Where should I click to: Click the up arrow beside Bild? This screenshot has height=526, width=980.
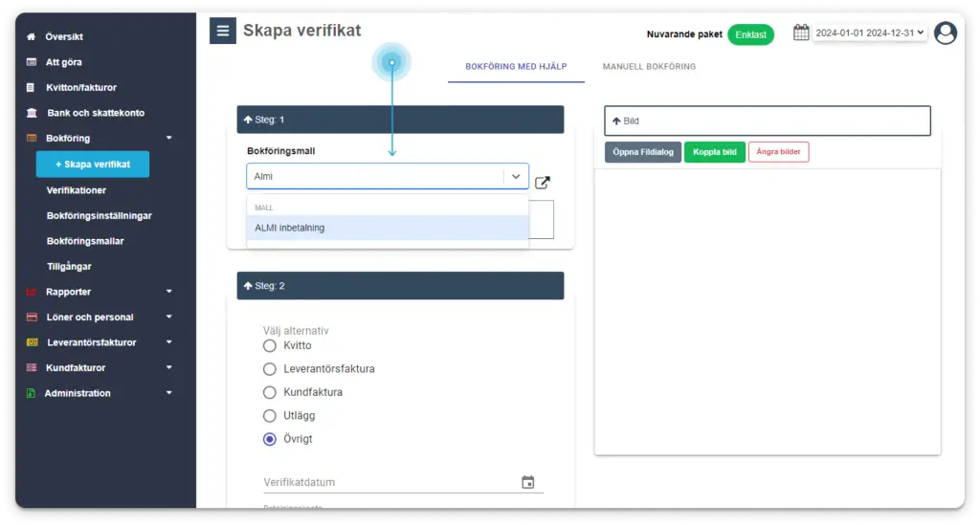click(616, 121)
